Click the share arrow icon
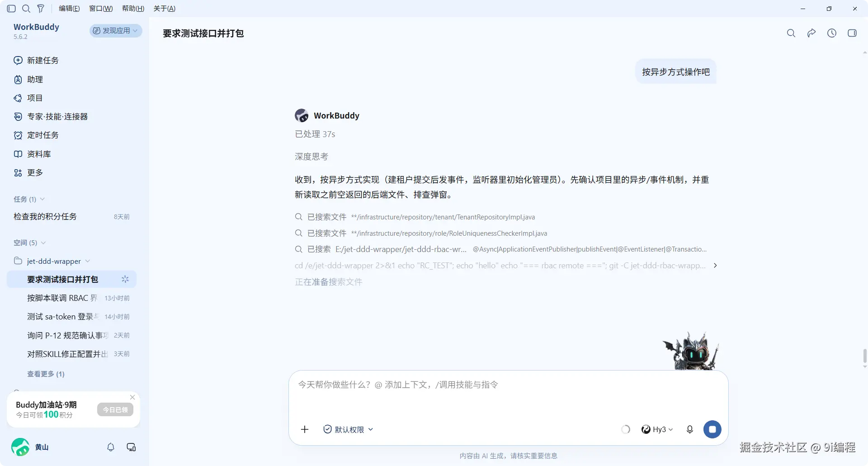The width and height of the screenshot is (868, 466). click(x=811, y=33)
